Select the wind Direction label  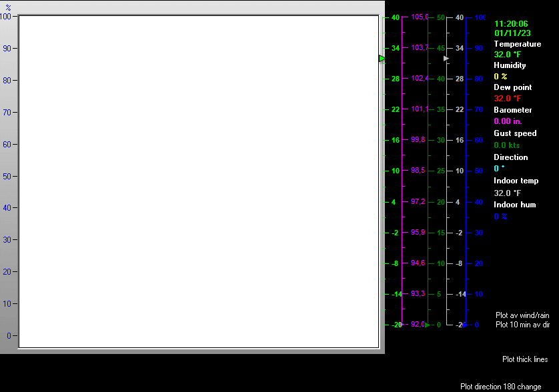pos(510,157)
